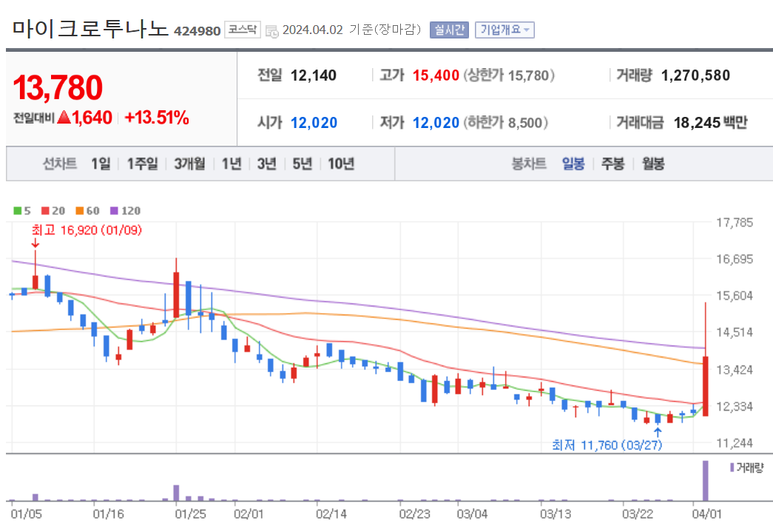This screenshot has width=773, height=532.
Task: Open the 기업개요 dropdown
Action: coord(504,30)
